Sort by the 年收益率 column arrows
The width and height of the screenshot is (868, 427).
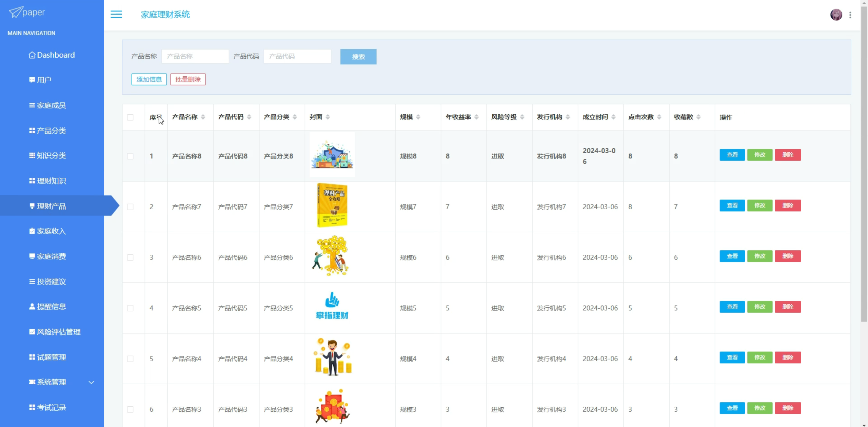point(476,117)
